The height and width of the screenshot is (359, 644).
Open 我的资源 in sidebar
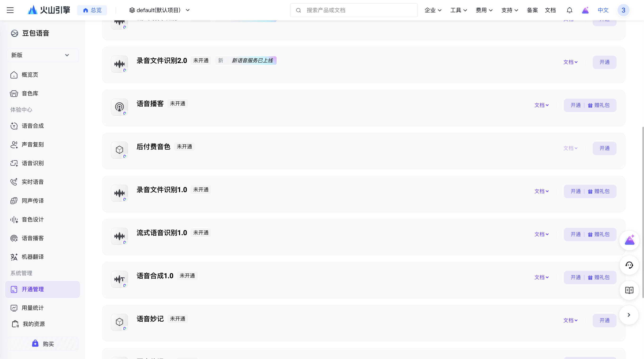pyautogui.click(x=43, y=324)
